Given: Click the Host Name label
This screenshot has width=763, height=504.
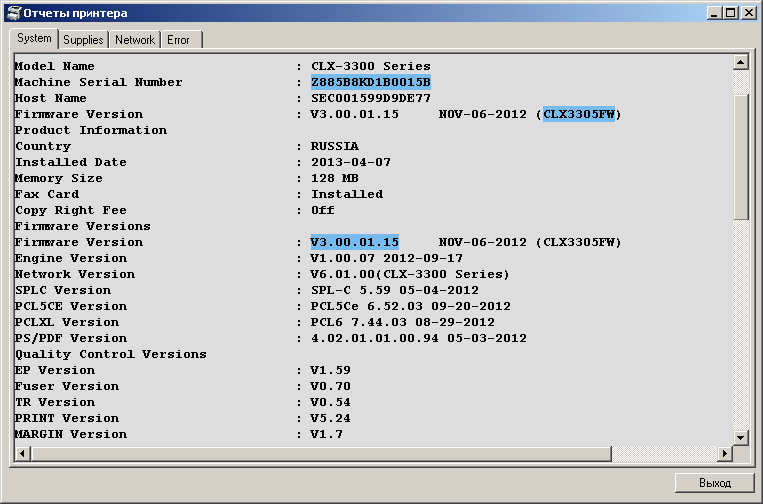Looking at the screenshot, I should (51, 98).
